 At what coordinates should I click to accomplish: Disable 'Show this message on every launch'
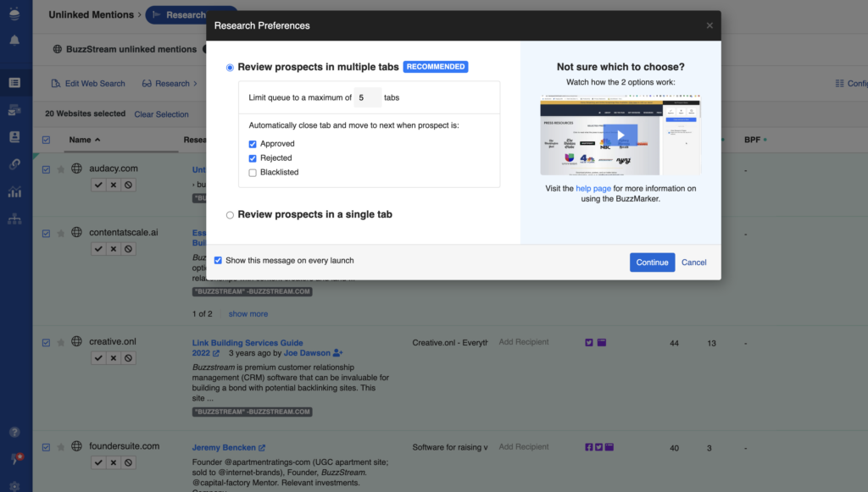tap(219, 260)
